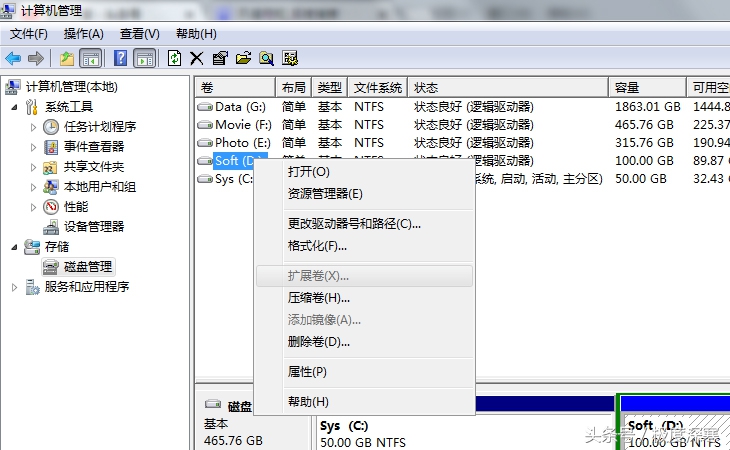Open the 操作(A) menu
The height and width of the screenshot is (450, 730).
pyautogui.click(x=84, y=34)
